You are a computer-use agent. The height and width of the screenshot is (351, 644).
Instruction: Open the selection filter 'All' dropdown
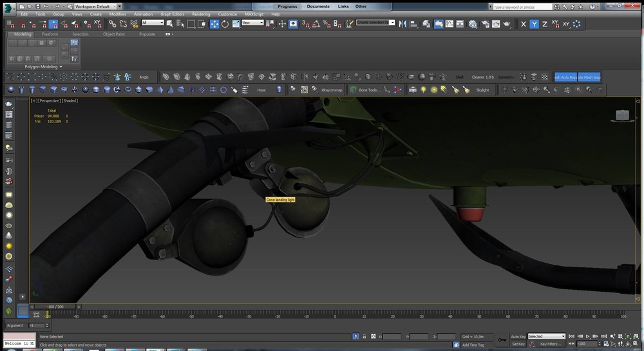153,23
